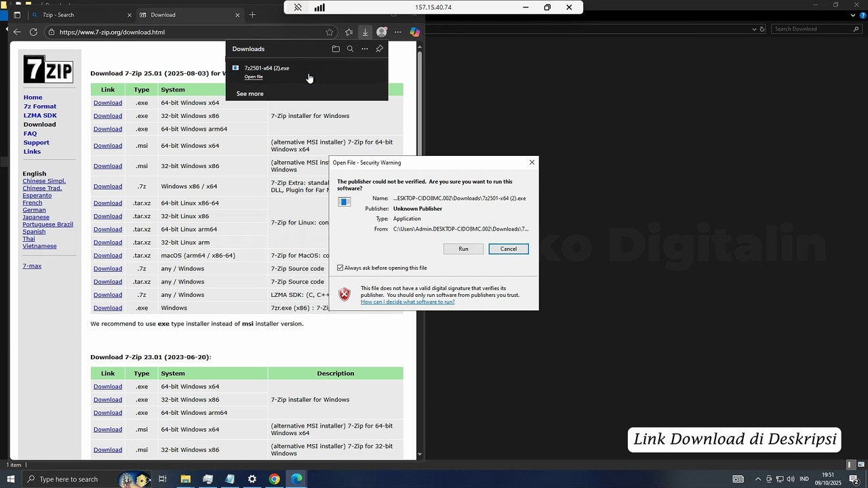Screen dimensions: 868x488
Task: Add page to favorites star icon
Action: click(x=330, y=32)
